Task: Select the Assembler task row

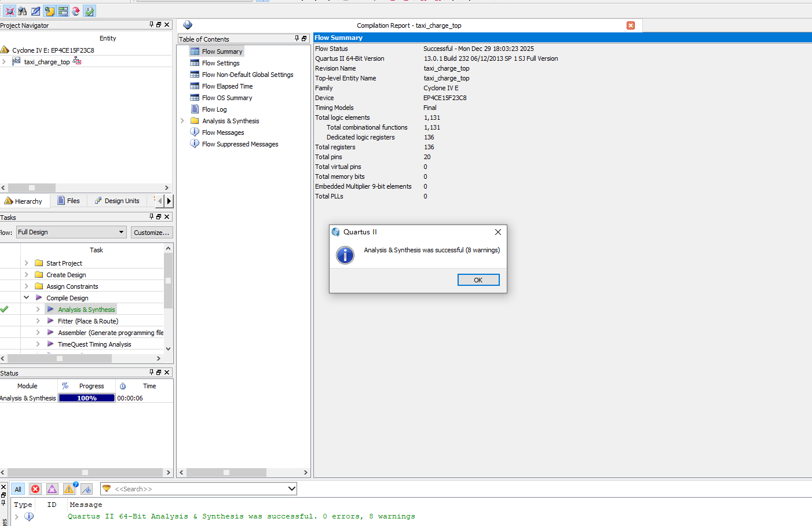Action: coord(110,332)
